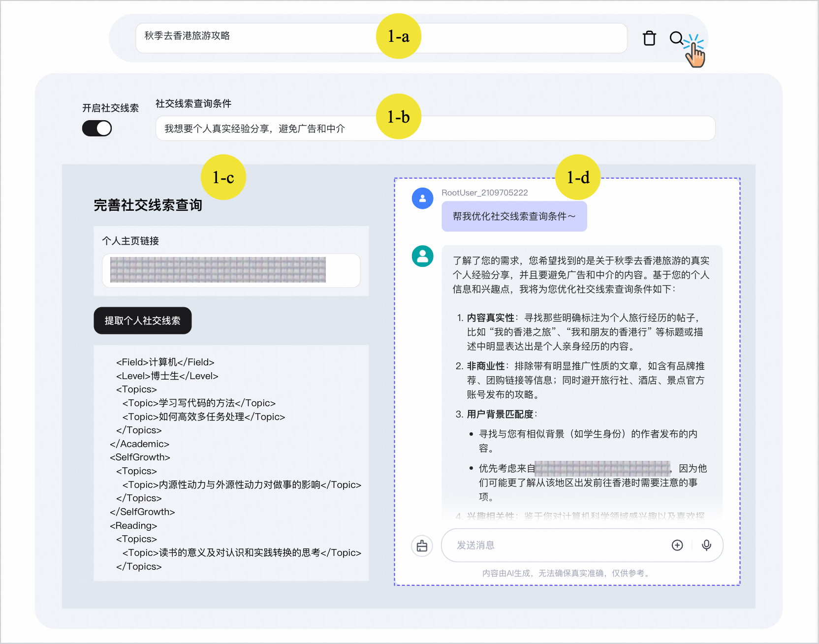The width and height of the screenshot is (819, 644).
Task: Click the plus attachment icon in chat
Action: coord(677,545)
